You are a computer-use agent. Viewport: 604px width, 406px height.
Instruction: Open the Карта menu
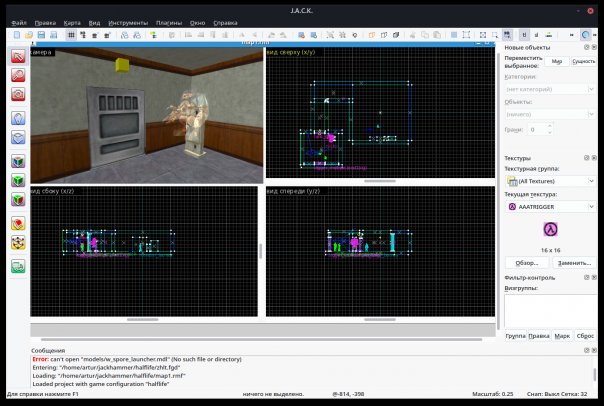(71, 22)
